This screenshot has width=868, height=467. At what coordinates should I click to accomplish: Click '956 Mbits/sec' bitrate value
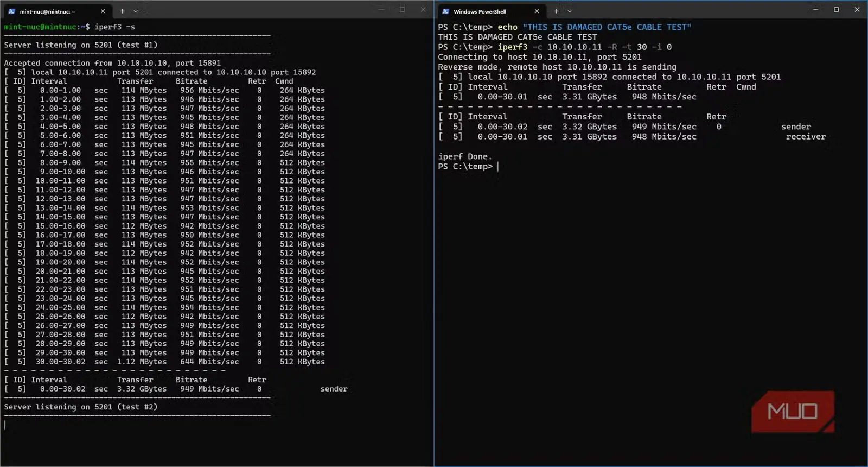(x=209, y=90)
